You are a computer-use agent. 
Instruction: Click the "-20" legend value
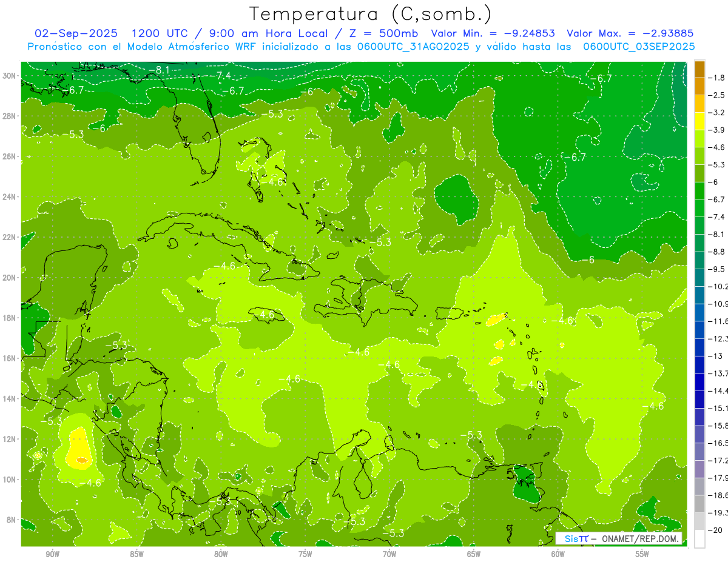[716, 530]
